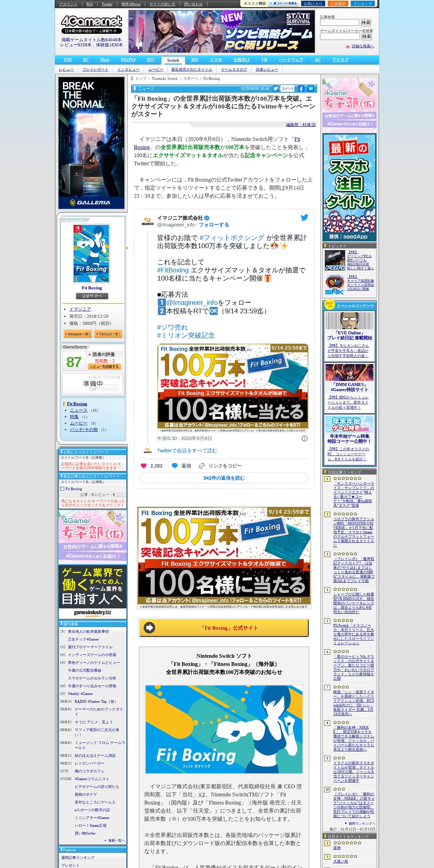Viewport: 434px width, 868px height.
Task: Click the 検索 button next to 記事検索
Action: tap(366, 22)
